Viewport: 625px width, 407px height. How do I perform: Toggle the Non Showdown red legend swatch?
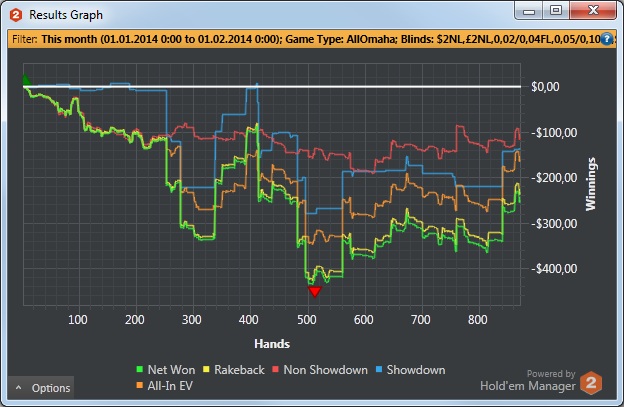275,370
